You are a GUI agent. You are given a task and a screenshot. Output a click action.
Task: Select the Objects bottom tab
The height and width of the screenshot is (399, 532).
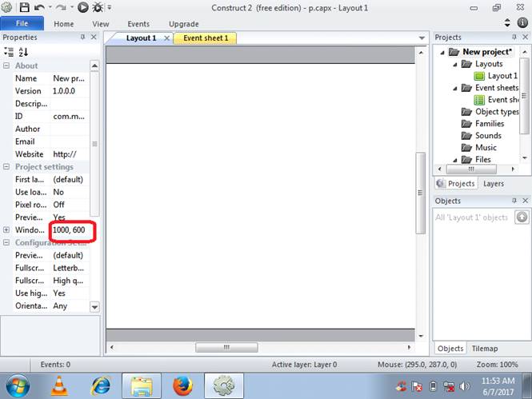point(450,349)
